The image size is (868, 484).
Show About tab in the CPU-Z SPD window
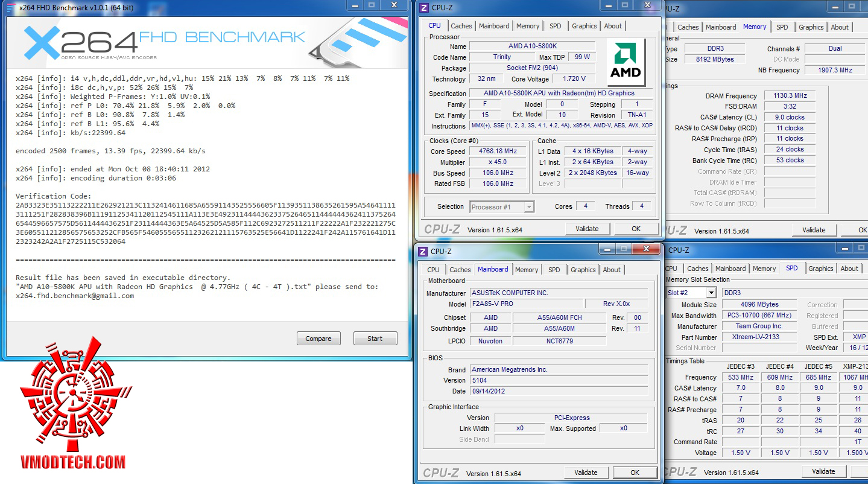tap(849, 269)
